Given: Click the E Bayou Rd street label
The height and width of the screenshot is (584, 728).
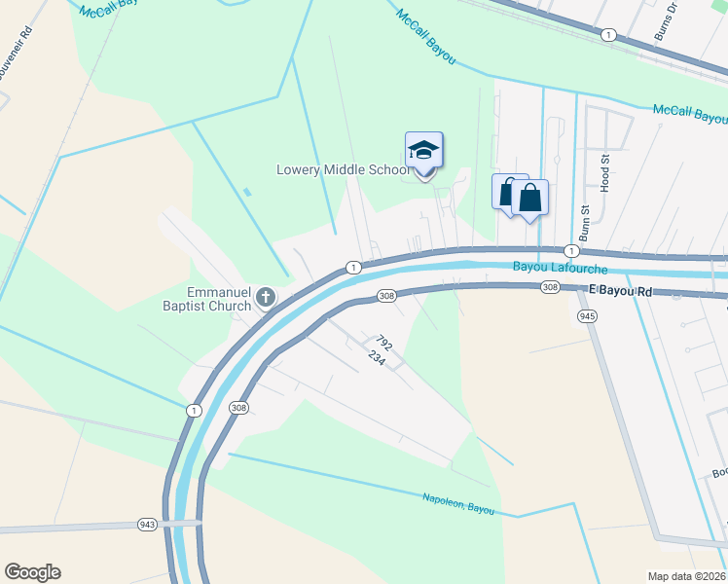Looking at the screenshot, I should [621, 291].
